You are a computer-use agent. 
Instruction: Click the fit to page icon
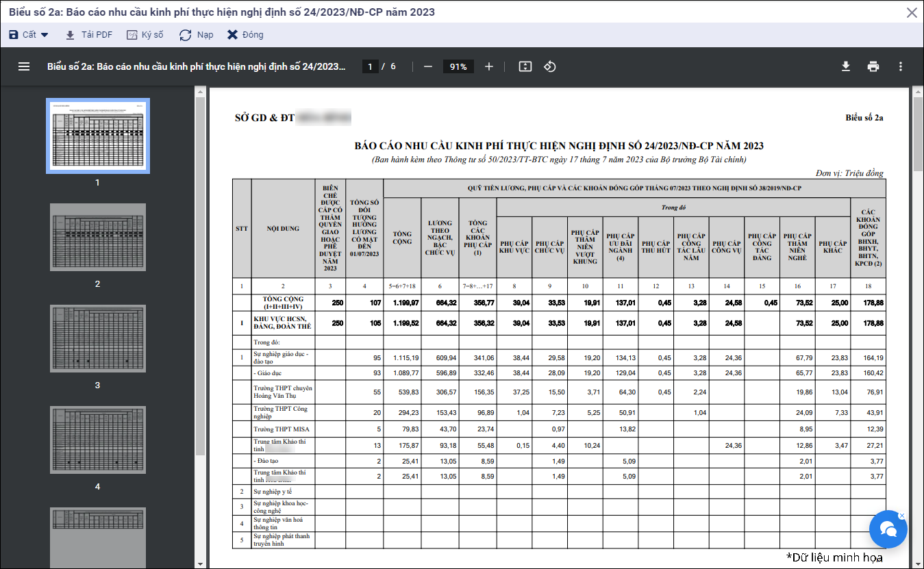point(525,66)
